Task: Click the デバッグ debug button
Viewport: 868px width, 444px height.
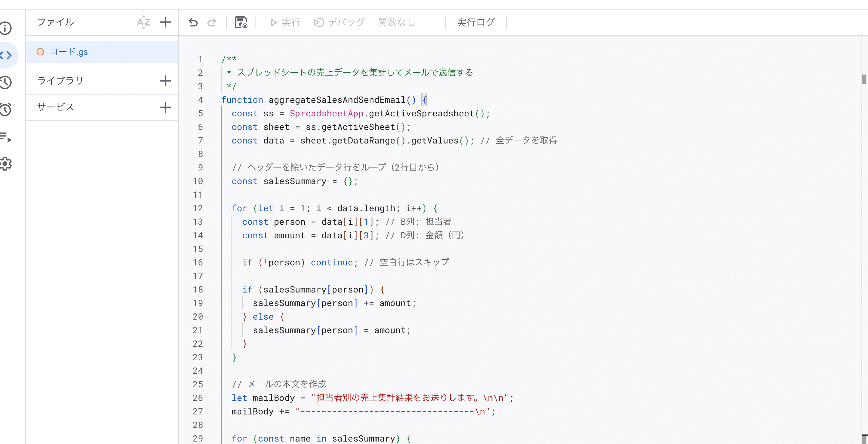Action: [x=339, y=22]
